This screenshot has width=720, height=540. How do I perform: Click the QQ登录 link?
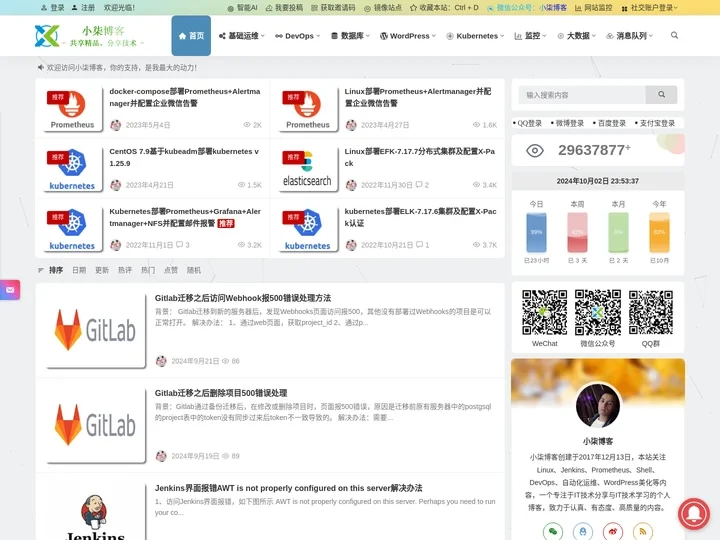(x=529, y=123)
